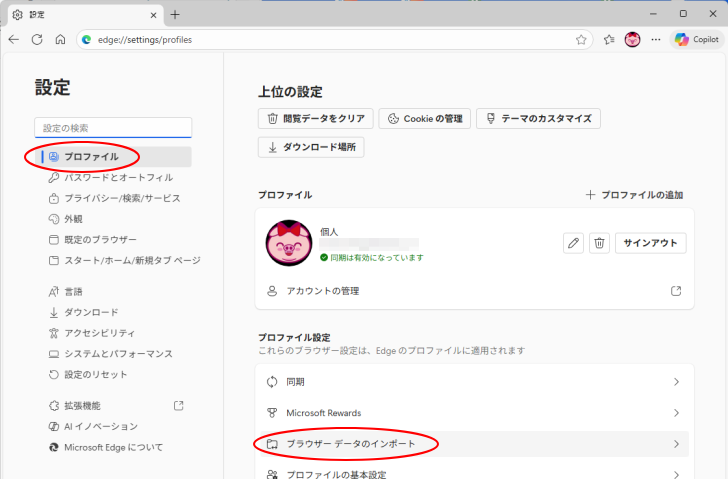
Task: Click the 同期は有効になっています status text
Action: (x=377, y=258)
